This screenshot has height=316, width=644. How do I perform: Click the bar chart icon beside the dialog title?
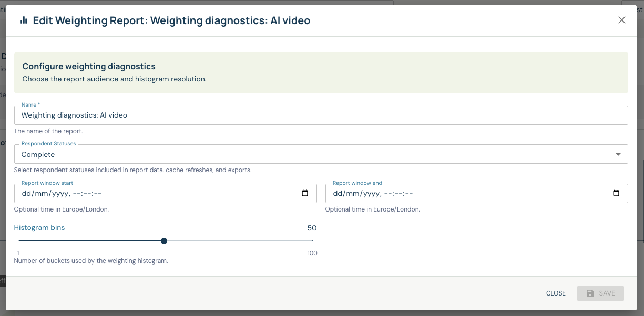pyautogui.click(x=24, y=20)
